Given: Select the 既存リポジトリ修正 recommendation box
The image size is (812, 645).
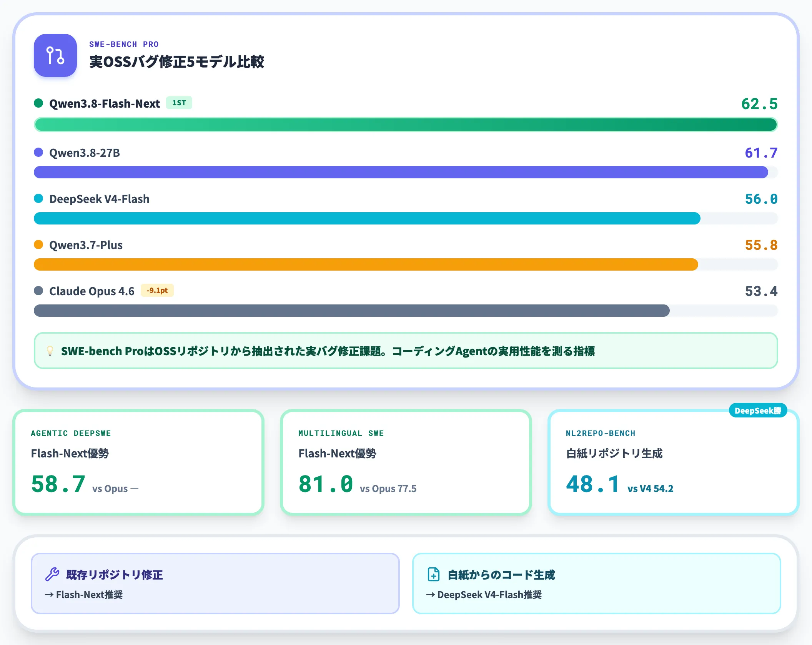Looking at the screenshot, I should pos(215,583).
